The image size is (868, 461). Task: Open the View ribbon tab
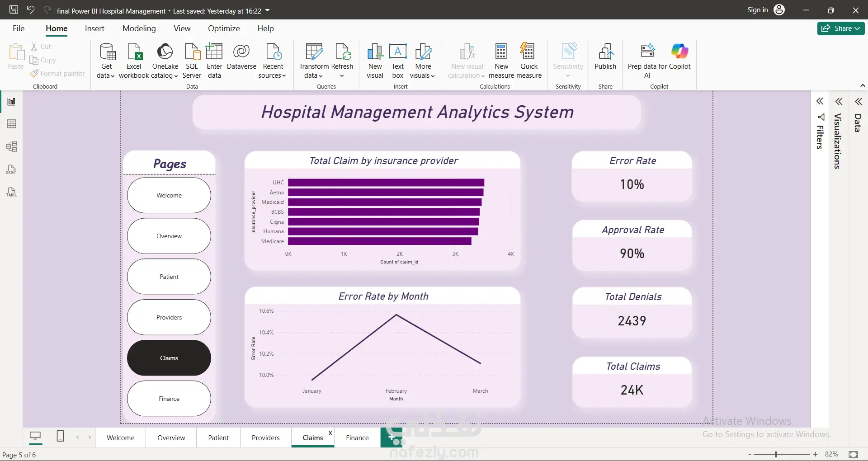tap(182, 28)
